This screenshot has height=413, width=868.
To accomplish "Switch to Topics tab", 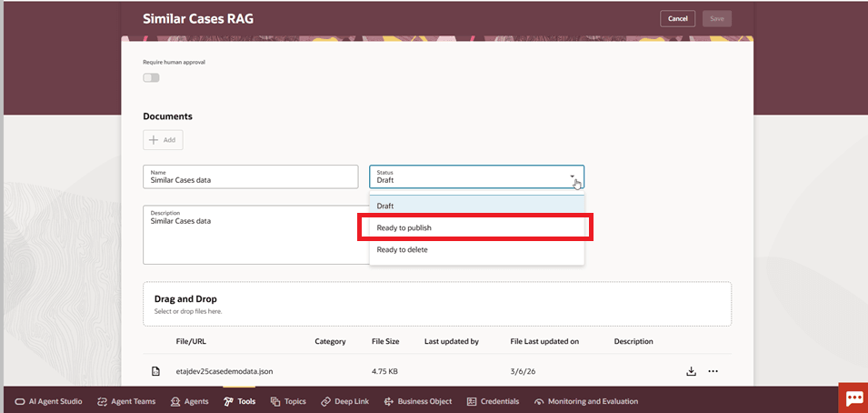I will [288, 401].
